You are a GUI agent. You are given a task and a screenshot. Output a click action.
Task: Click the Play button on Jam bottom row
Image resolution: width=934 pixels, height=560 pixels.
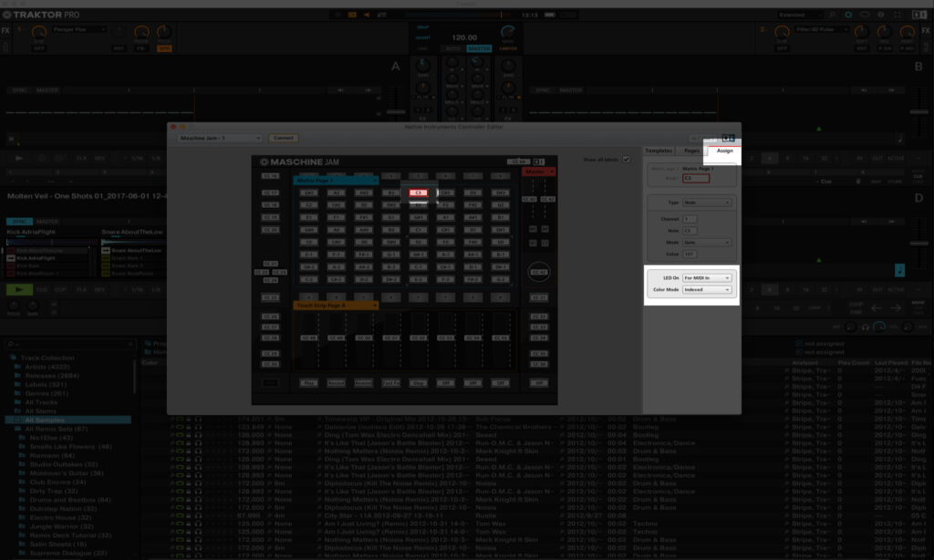308,383
